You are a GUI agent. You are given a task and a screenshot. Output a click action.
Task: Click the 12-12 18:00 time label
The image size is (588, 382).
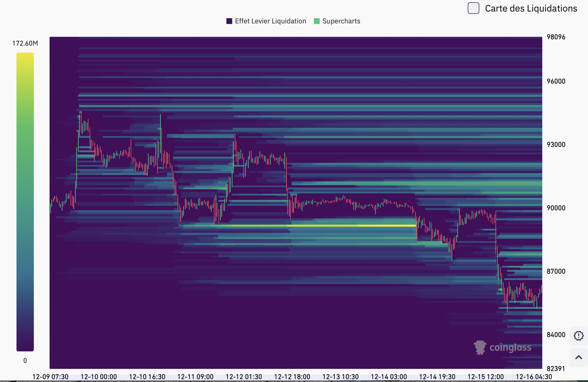click(292, 377)
